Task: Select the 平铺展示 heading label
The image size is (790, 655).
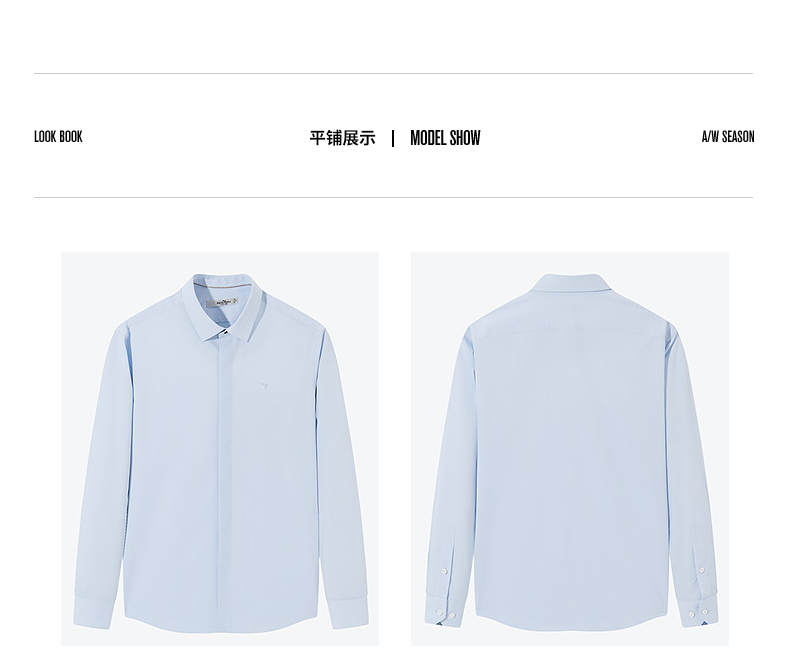Action: [x=343, y=138]
